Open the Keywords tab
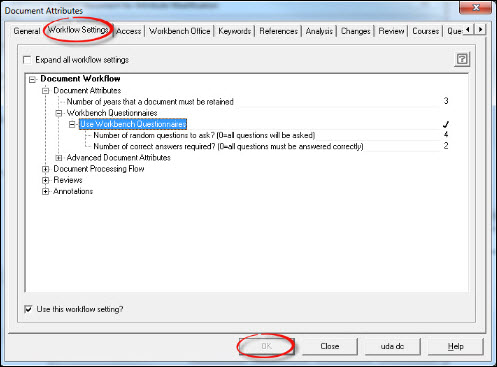Image resolution: width=497 pixels, height=367 pixels. pos(235,31)
